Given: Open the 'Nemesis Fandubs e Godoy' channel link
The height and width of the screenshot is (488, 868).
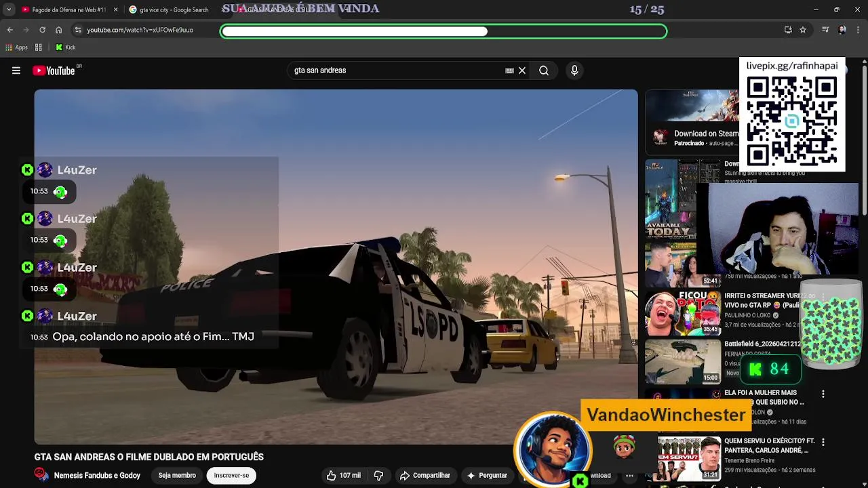Looking at the screenshot, I should tap(97, 476).
